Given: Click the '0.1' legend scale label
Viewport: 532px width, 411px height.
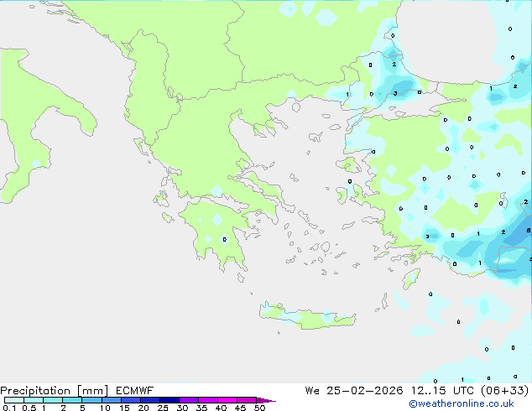Looking at the screenshot, I should pos(9,408).
